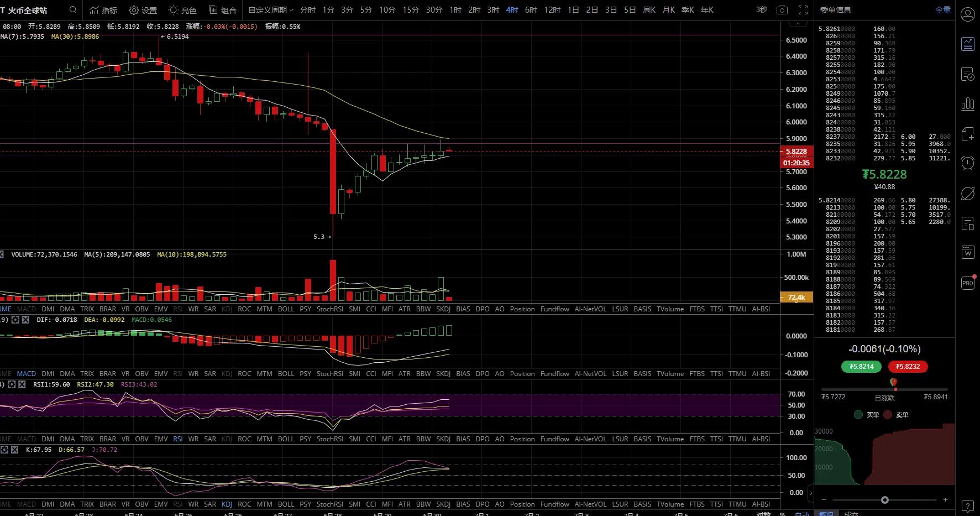This screenshot has width=980, height=516.
Task: Click the red ₮5.8232 ask price button
Action: [x=908, y=367]
